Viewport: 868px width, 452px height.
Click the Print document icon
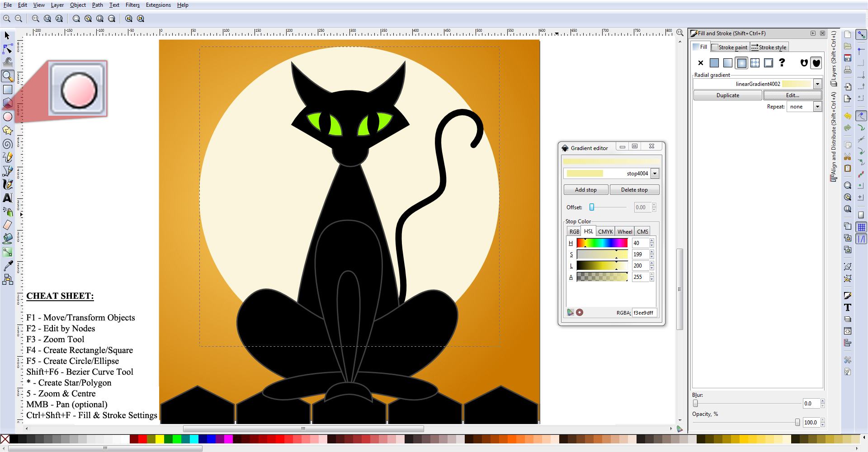coord(848,70)
